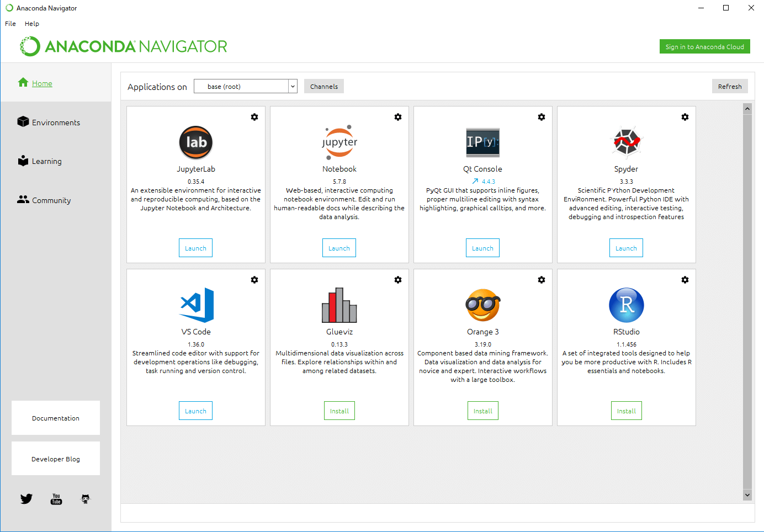Refresh the applications list
Screen dimensions: 764x532
[x=730, y=86]
